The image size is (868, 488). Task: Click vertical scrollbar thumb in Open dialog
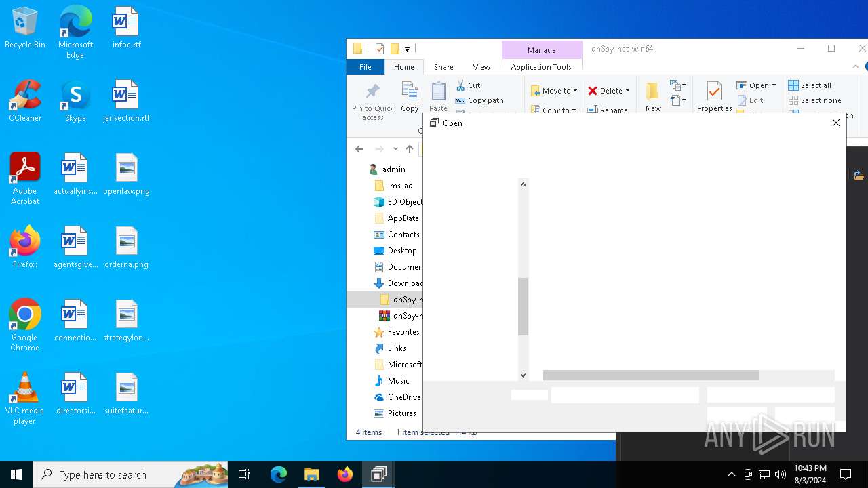pyautogui.click(x=523, y=306)
